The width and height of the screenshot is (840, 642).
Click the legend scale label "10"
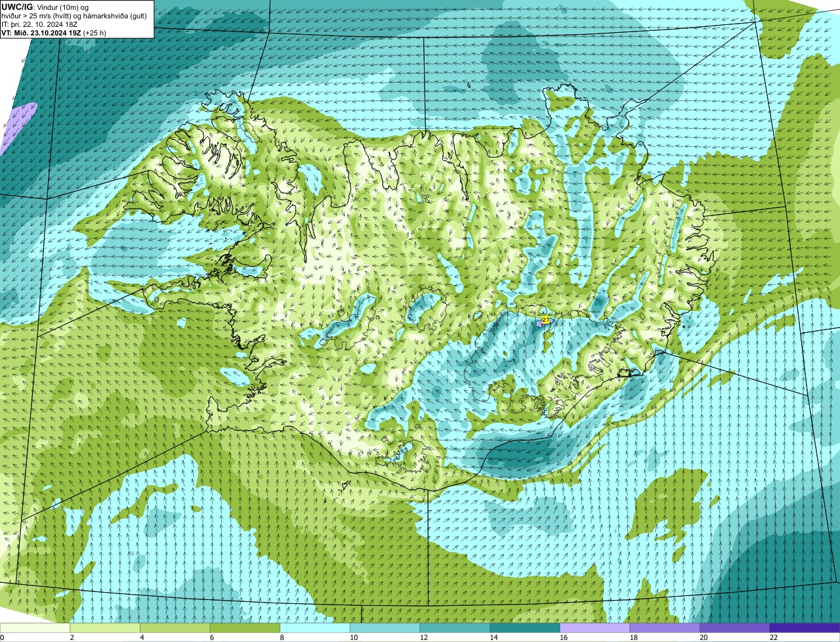[354, 637]
